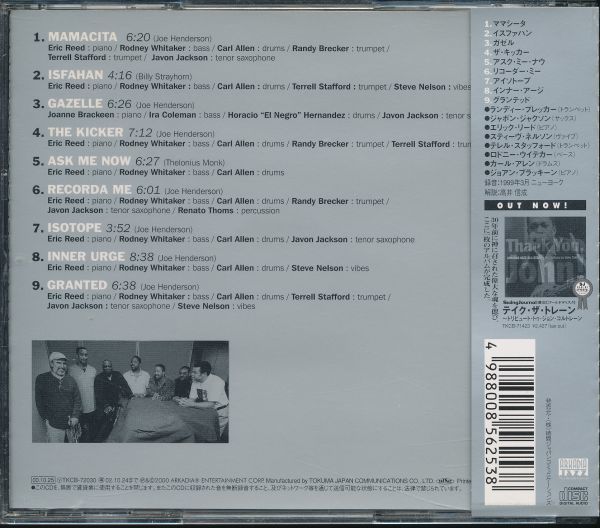
Task: Click the duration '8:38' of Inner Urge
Action: pyautogui.click(x=142, y=257)
